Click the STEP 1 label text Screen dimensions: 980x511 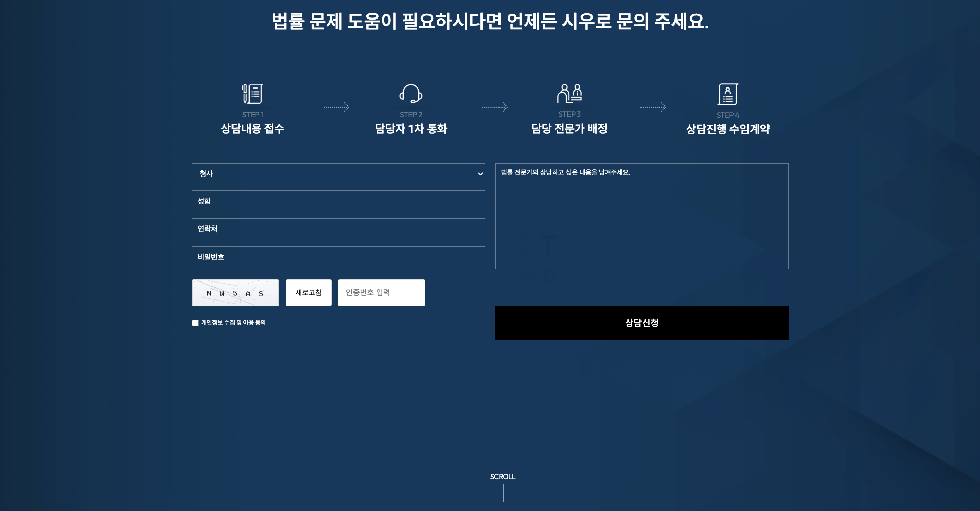click(x=253, y=115)
